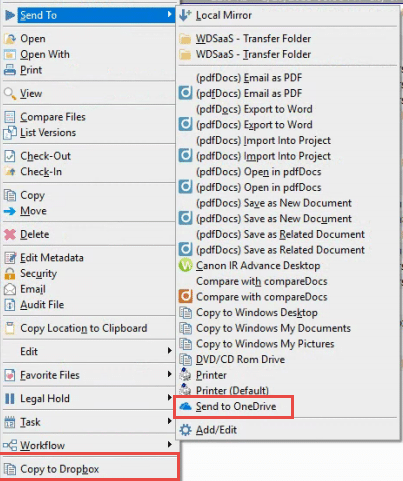Click the Local Mirror download-arrow icon
Viewport: 403px width, 481px height.
[185, 15]
